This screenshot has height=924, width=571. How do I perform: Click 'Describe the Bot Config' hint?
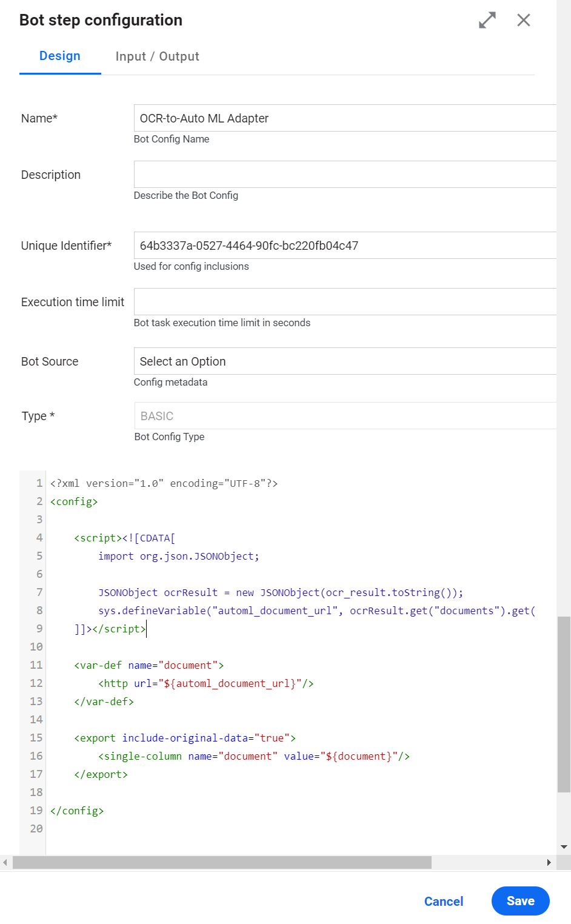point(186,195)
